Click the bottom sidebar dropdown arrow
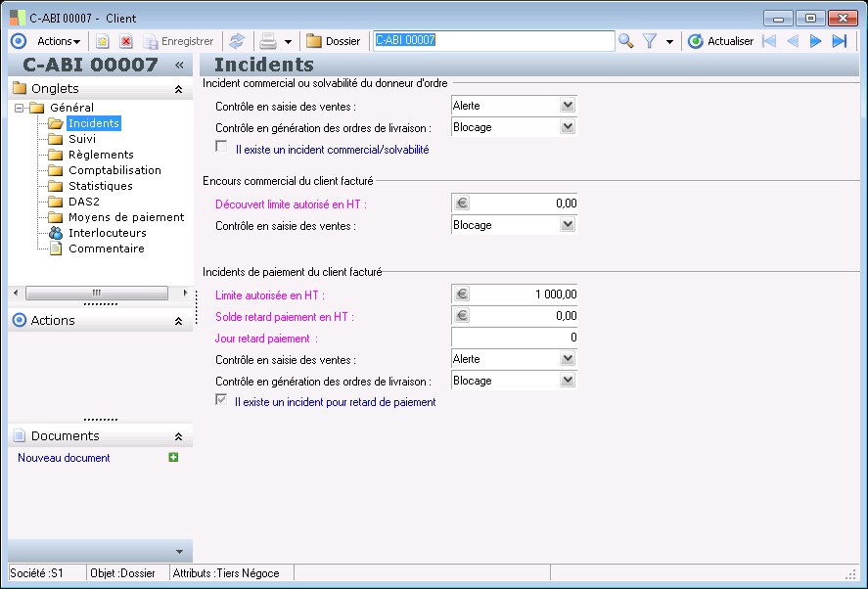 point(179,552)
